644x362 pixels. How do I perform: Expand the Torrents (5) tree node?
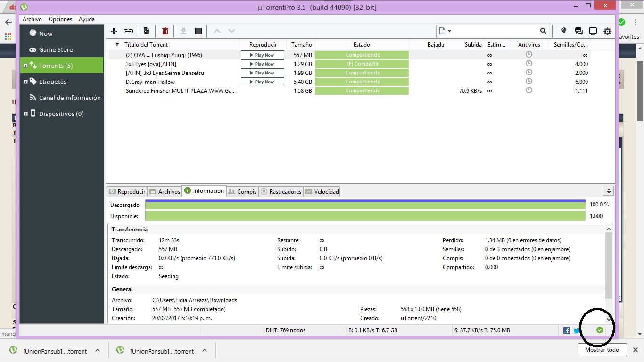point(25,66)
